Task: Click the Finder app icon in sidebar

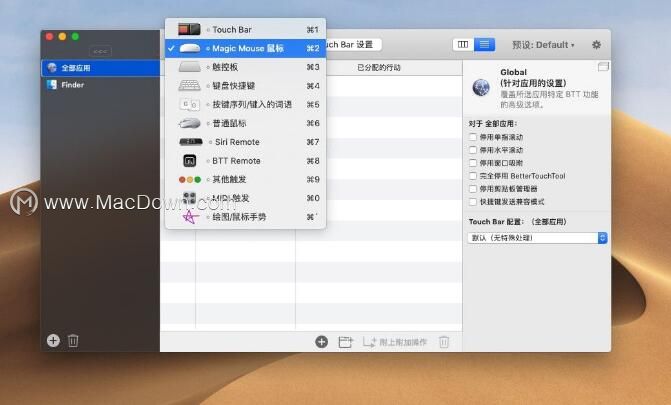Action: [52, 85]
